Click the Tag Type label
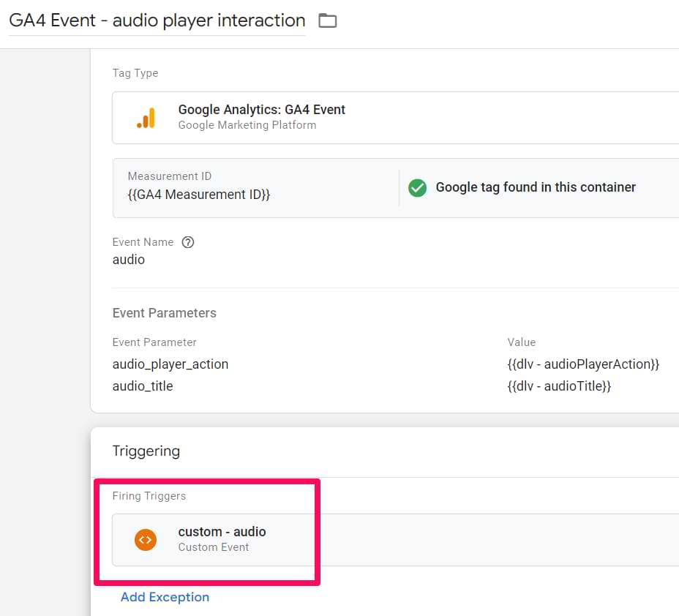The height and width of the screenshot is (616, 679). [135, 73]
